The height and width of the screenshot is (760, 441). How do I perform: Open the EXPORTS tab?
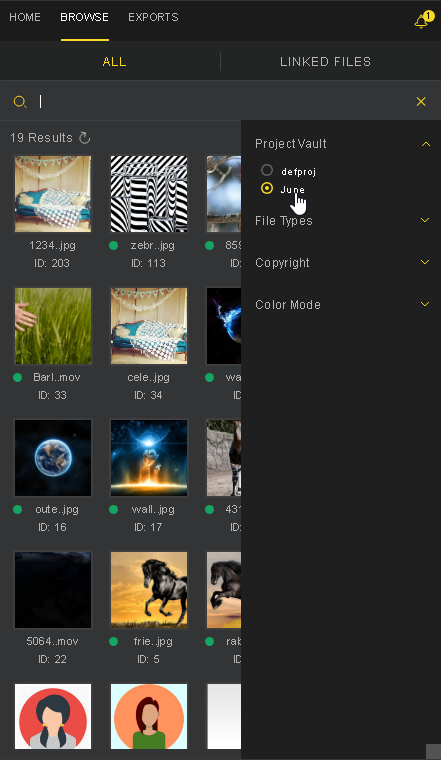pyautogui.click(x=153, y=17)
